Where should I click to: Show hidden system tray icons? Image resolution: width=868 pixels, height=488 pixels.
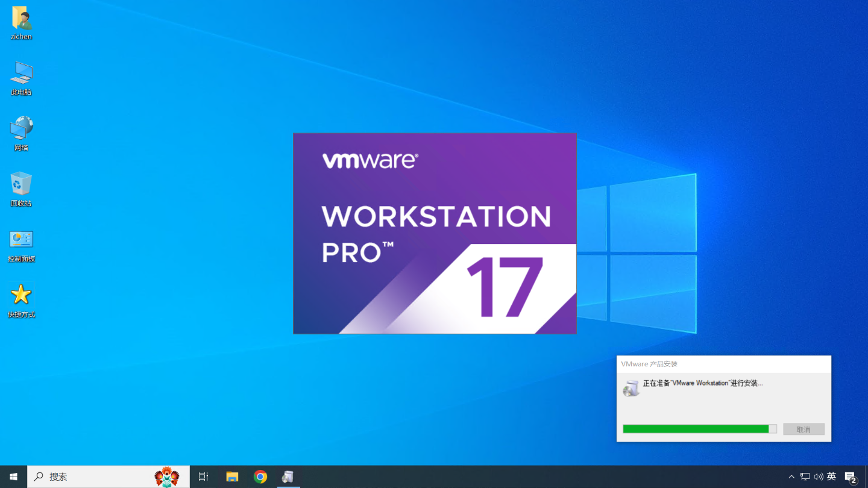point(791,477)
